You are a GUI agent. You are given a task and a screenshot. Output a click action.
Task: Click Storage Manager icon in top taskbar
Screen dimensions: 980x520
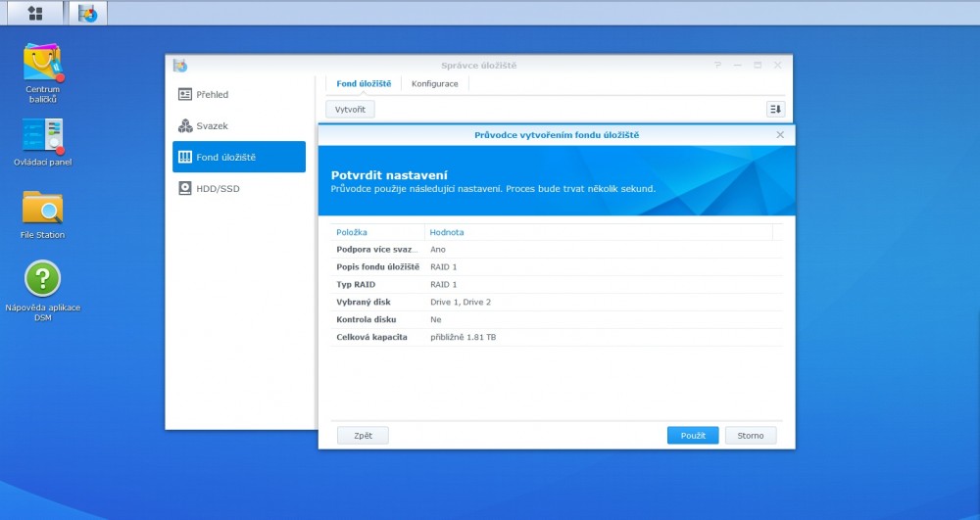(88, 14)
